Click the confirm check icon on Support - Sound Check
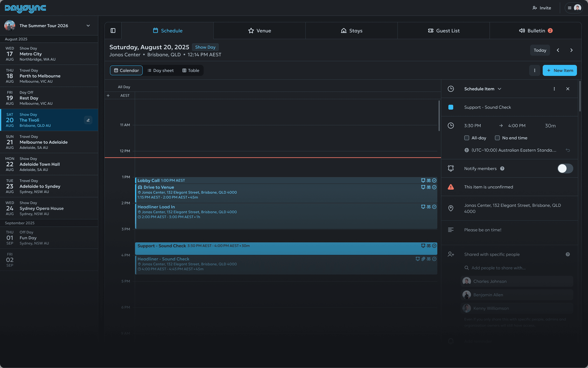Viewport: 588px width, 368px height. tap(435, 246)
